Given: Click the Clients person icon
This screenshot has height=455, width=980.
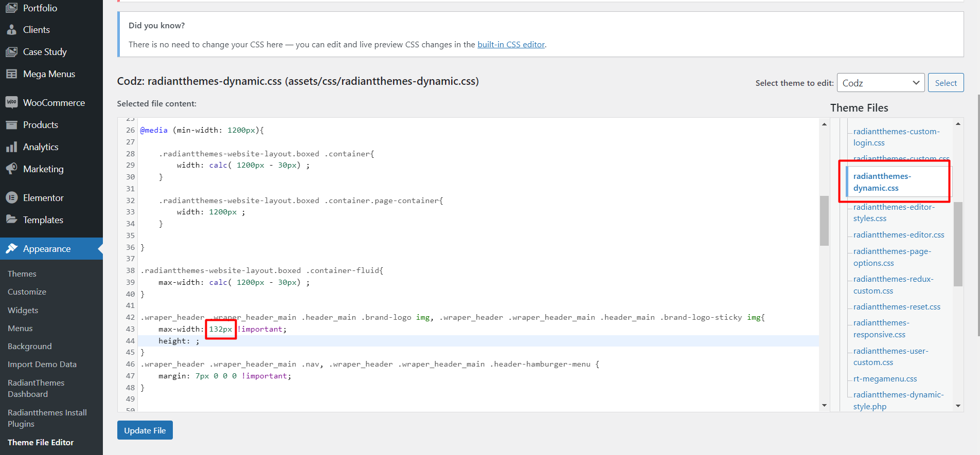Looking at the screenshot, I should 11,30.
